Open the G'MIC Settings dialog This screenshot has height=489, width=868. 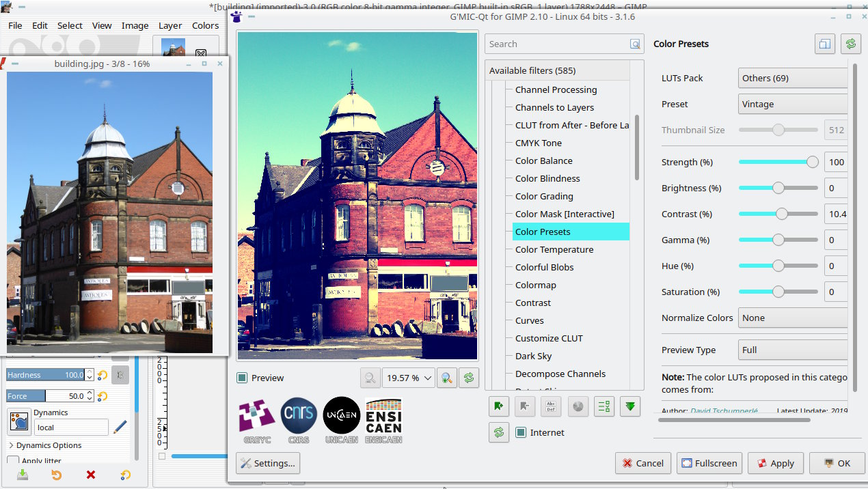pos(268,463)
